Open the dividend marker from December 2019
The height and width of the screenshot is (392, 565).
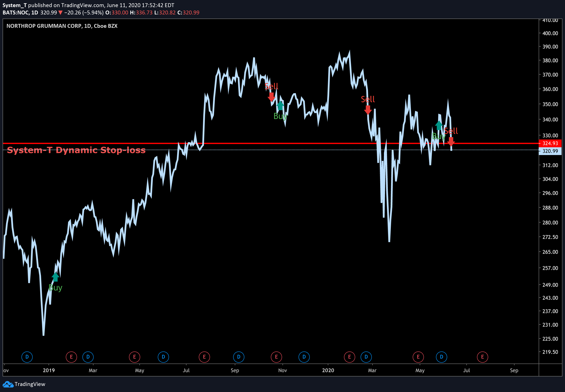pos(304,357)
